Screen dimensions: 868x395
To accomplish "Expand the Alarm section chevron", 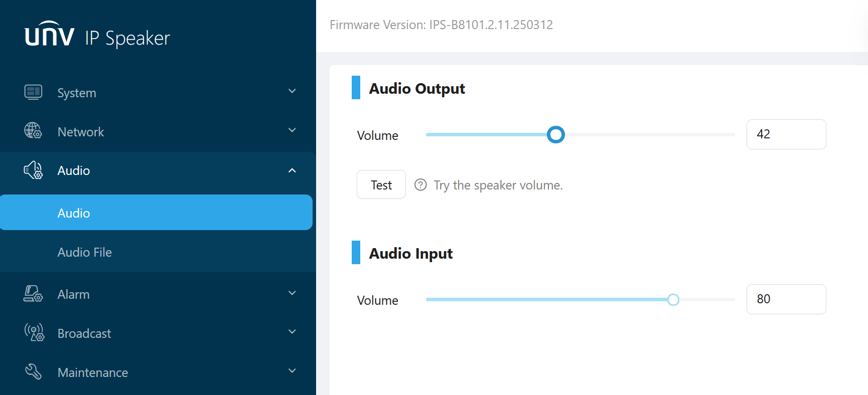I will click(292, 293).
